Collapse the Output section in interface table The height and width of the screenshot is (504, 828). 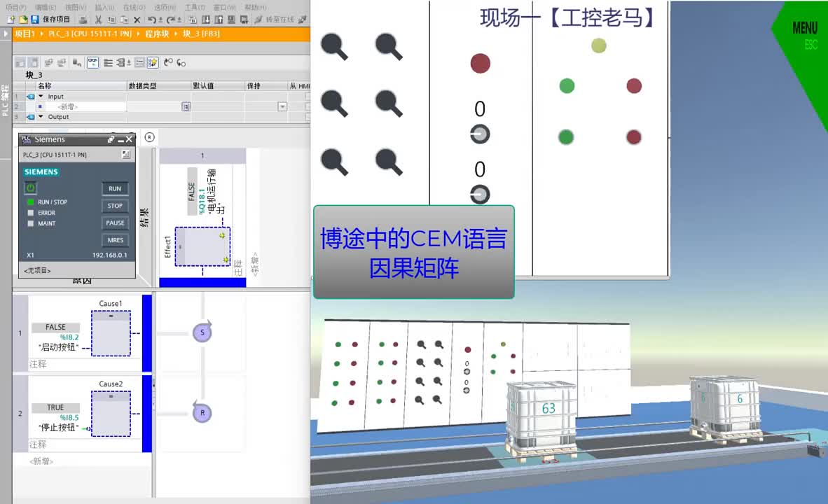click(41, 117)
